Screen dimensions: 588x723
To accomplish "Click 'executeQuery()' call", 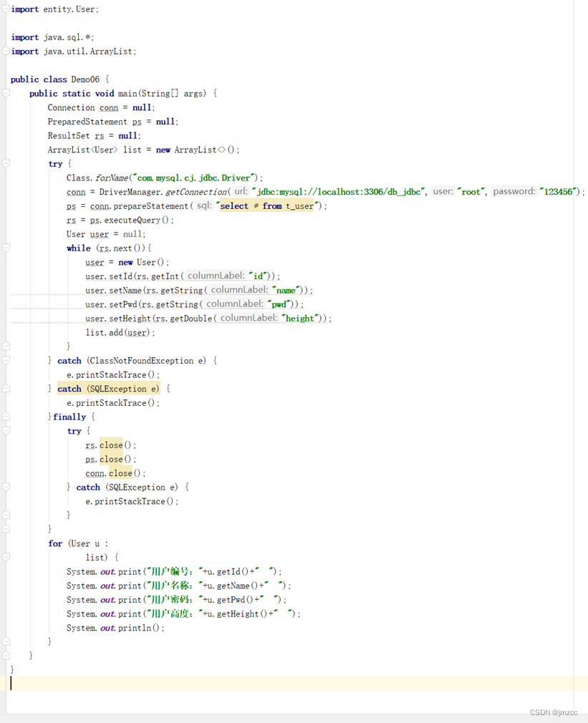I will [x=137, y=220].
